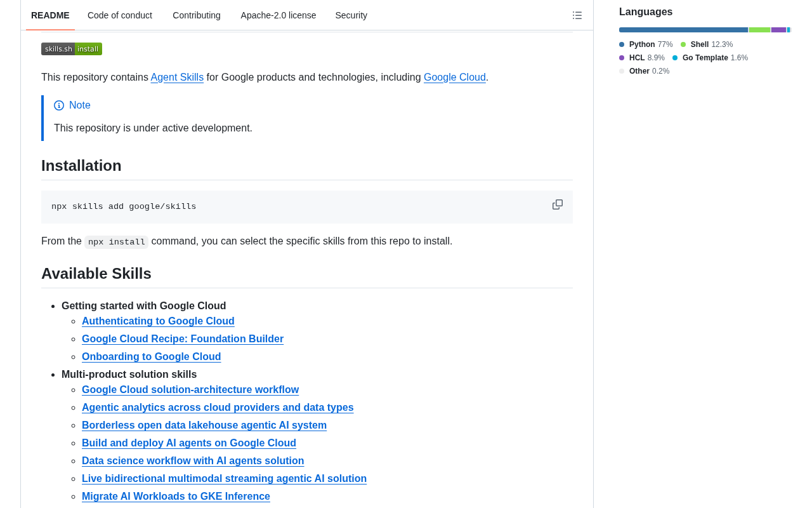Image resolution: width=812 pixels, height=508 pixels.
Task: Open the Code of conduct tab
Action: pos(120,15)
